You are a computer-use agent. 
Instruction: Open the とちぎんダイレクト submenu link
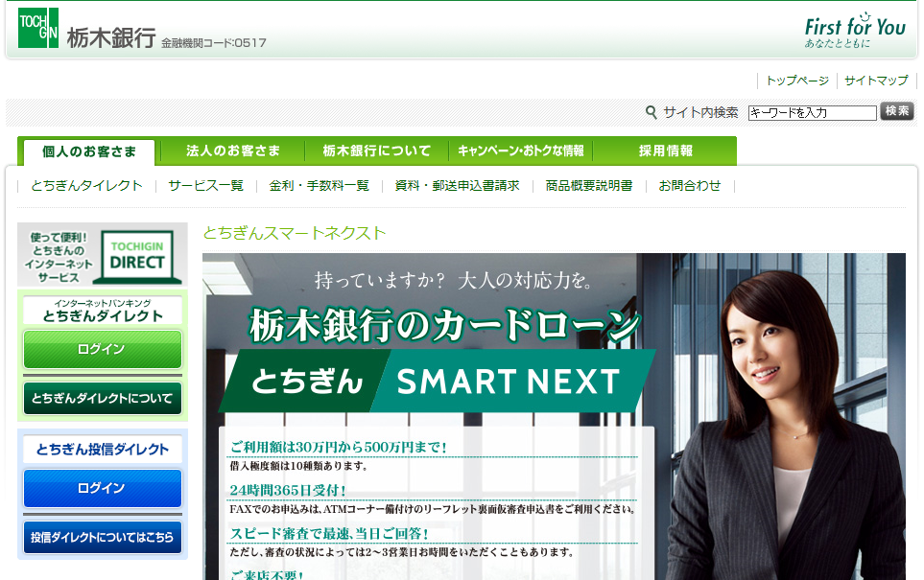(86, 186)
